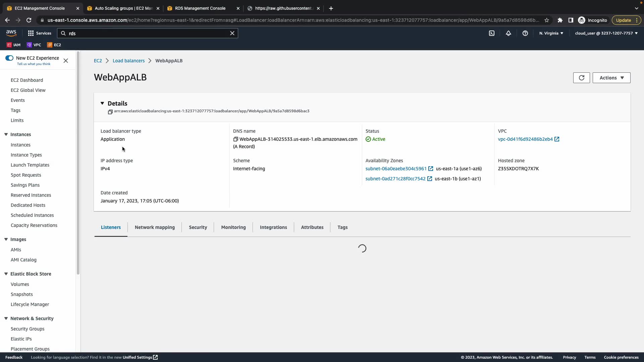Open subnet-06a0eaebe304c5961 link
This screenshot has width=644, height=362.
396,169
